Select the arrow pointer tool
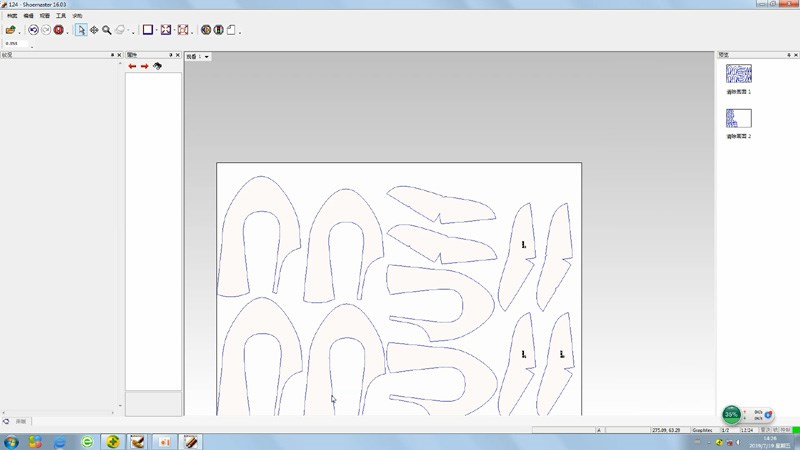This screenshot has width=800, height=450. [81, 30]
